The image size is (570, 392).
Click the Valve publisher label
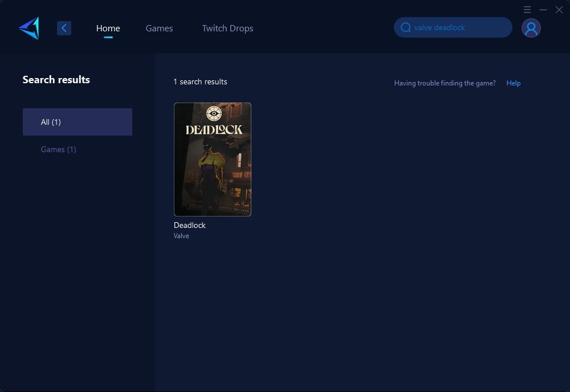pos(181,236)
